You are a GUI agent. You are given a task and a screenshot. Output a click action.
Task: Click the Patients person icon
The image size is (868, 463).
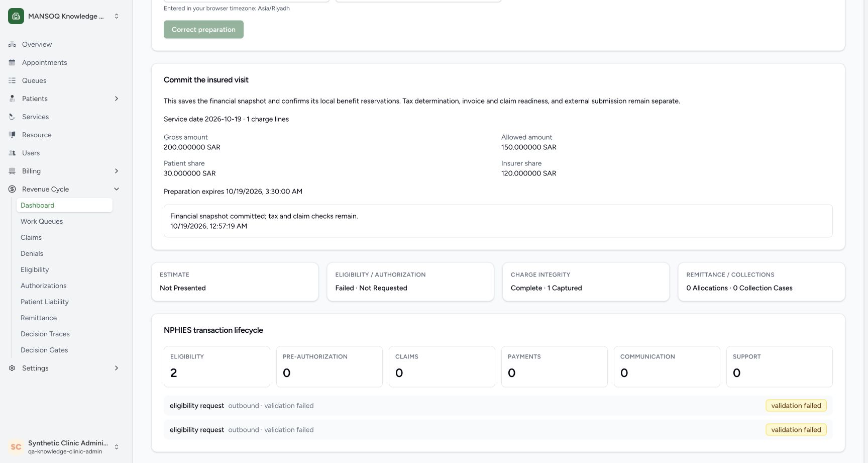click(x=12, y=99)
